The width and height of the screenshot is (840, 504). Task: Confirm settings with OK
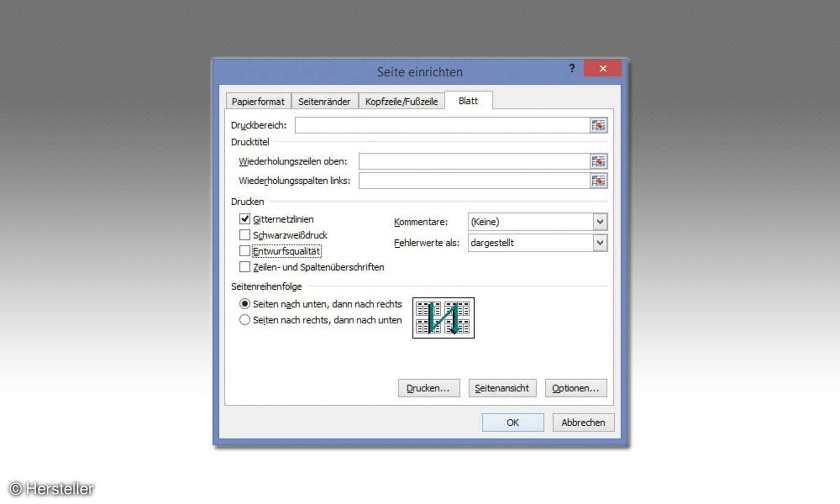tap(512, 422)
